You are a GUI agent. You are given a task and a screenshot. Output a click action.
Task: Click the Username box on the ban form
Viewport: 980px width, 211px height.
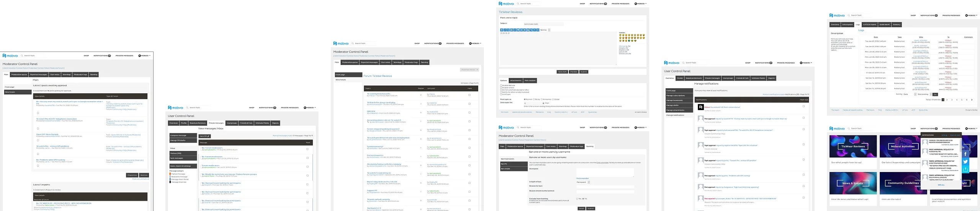coord(605,172)
